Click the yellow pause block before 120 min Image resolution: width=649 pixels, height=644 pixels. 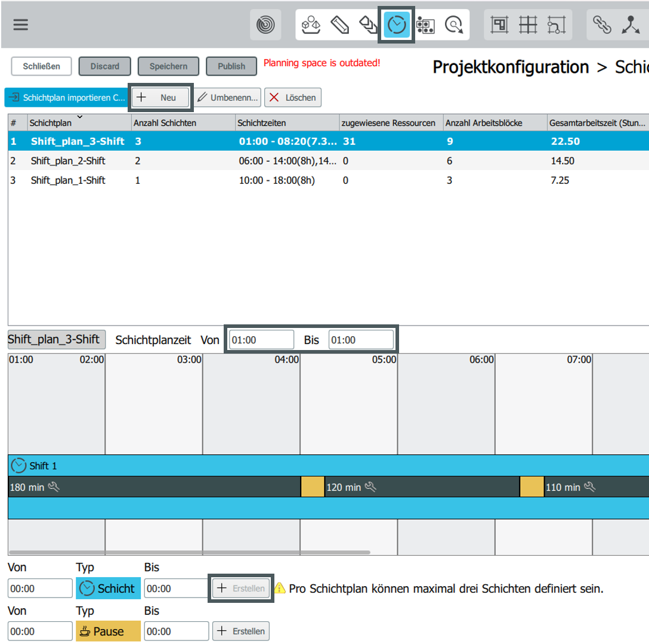coord(313,487)
